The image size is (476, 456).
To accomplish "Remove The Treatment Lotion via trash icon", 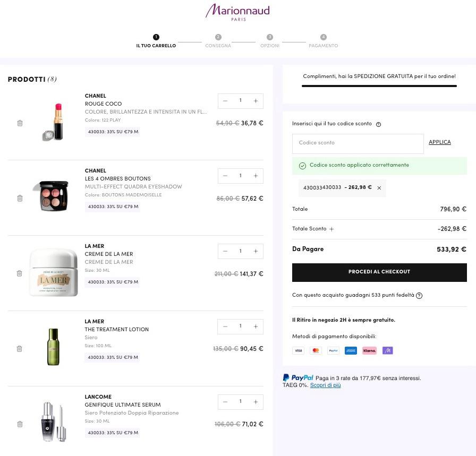I will (x=20, y=348).
